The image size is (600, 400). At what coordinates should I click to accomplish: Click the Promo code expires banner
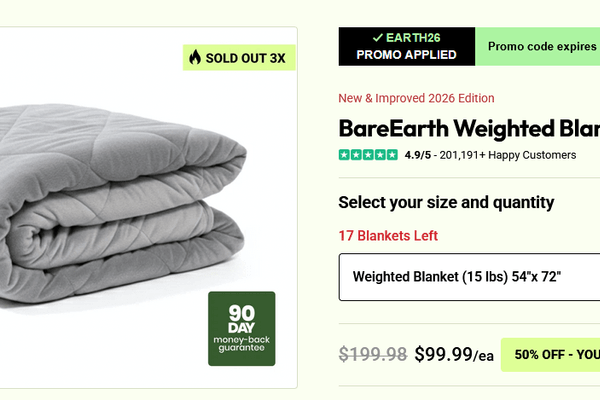coord(540,47)
